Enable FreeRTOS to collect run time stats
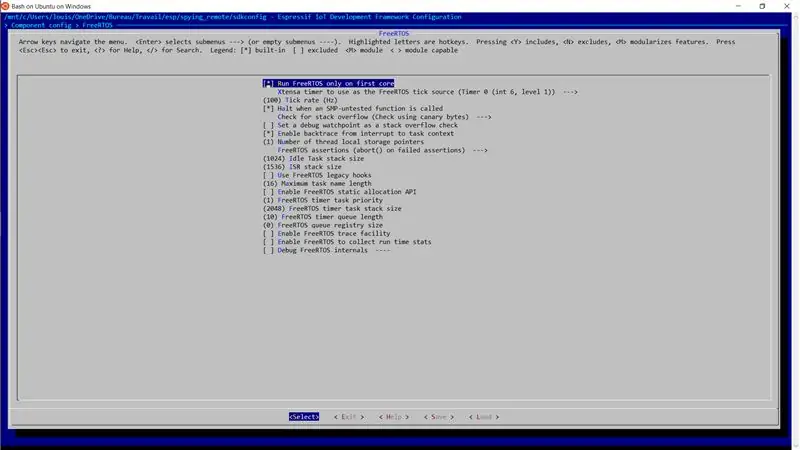The width and height of the screenshot is (800, 450). [347, 242]
